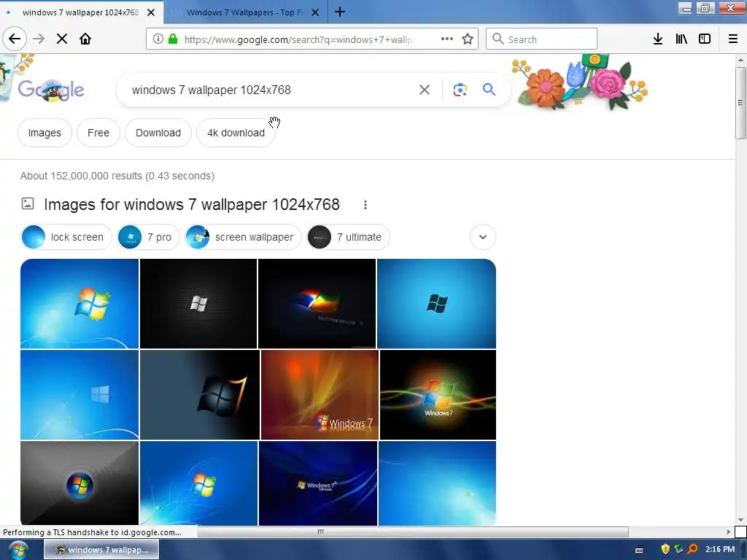Screen dimensions: 747x560
Task: Open the Firefox hamburger menu
Action: [x=733, y=39]
